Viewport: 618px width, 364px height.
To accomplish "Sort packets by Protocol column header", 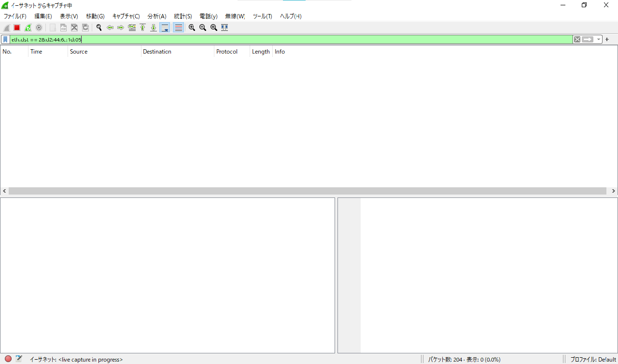I will click(x=227, y=52).
